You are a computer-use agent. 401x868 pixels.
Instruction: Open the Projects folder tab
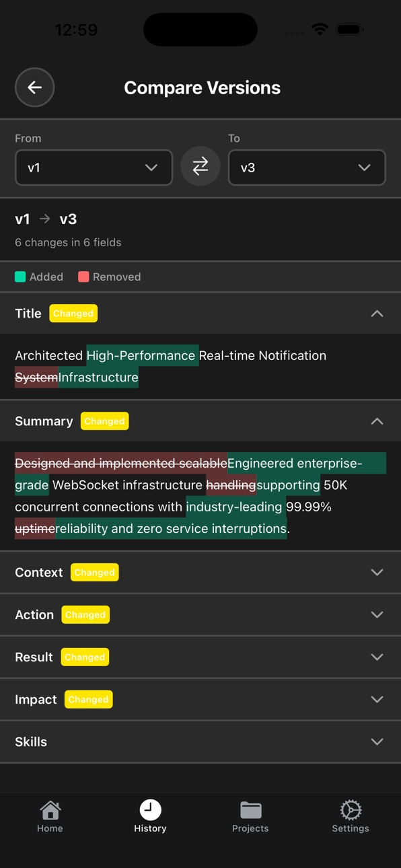tap(250, 817)
